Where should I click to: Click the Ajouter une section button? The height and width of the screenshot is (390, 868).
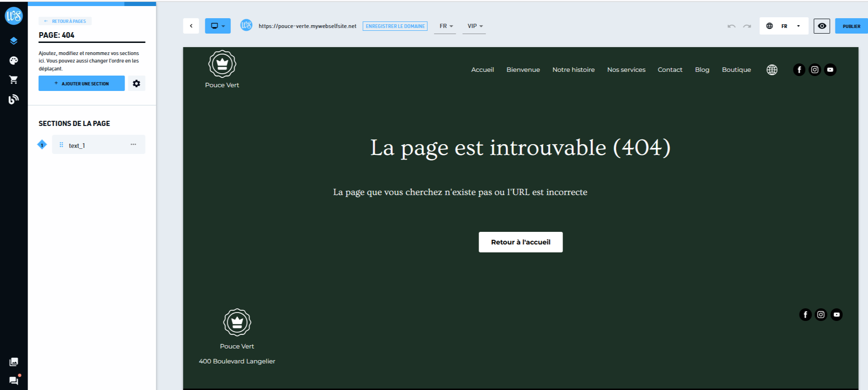(82, 84)
